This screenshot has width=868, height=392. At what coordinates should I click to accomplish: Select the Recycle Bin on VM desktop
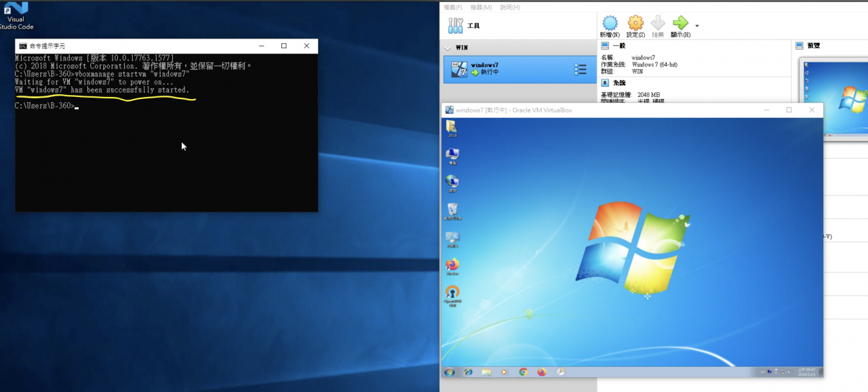(x=452, y=212)
